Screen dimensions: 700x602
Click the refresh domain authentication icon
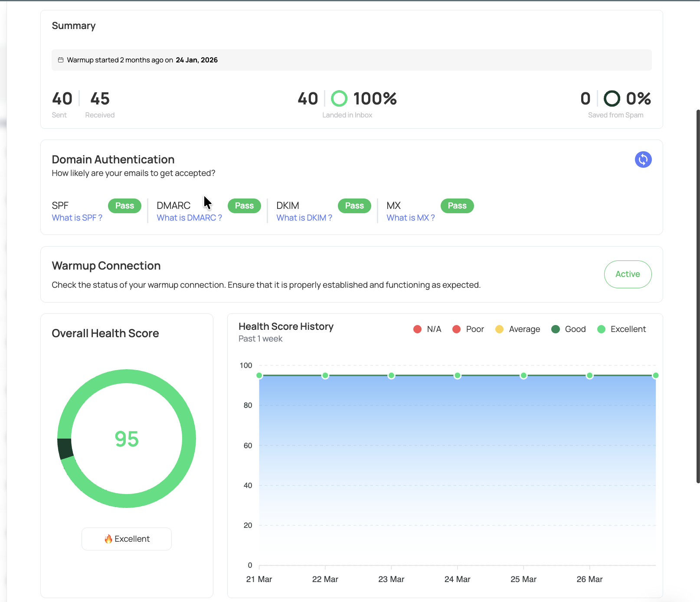tap(643, 159)
